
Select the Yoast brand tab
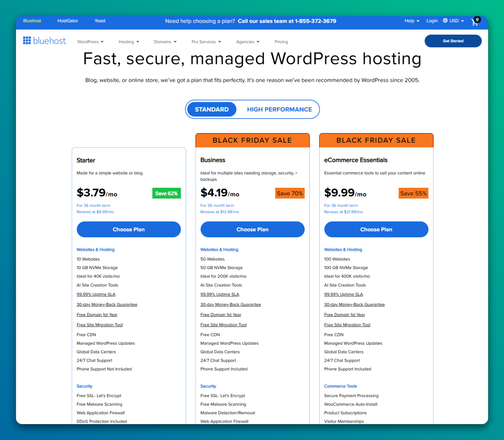pos(100,21)
